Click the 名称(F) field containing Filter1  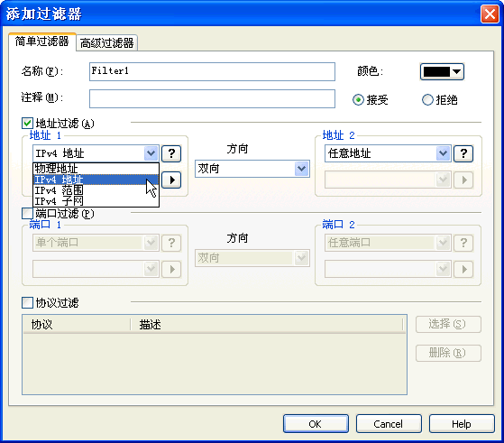212,71
